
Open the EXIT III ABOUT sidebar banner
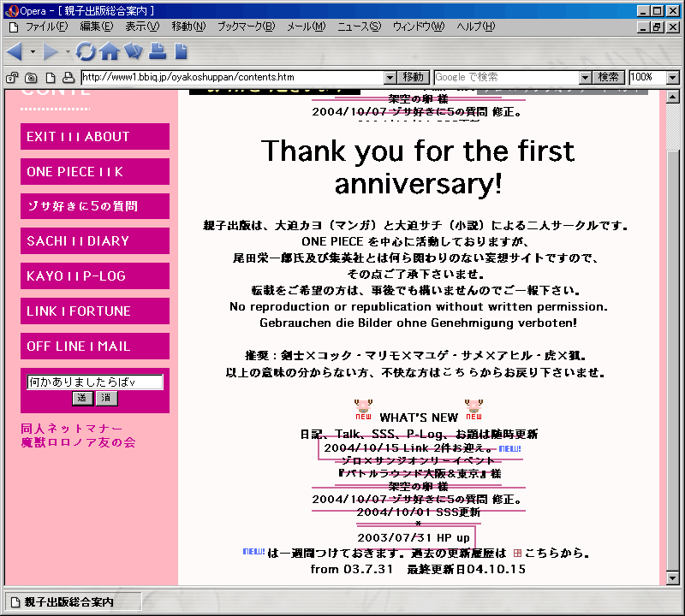95,137
